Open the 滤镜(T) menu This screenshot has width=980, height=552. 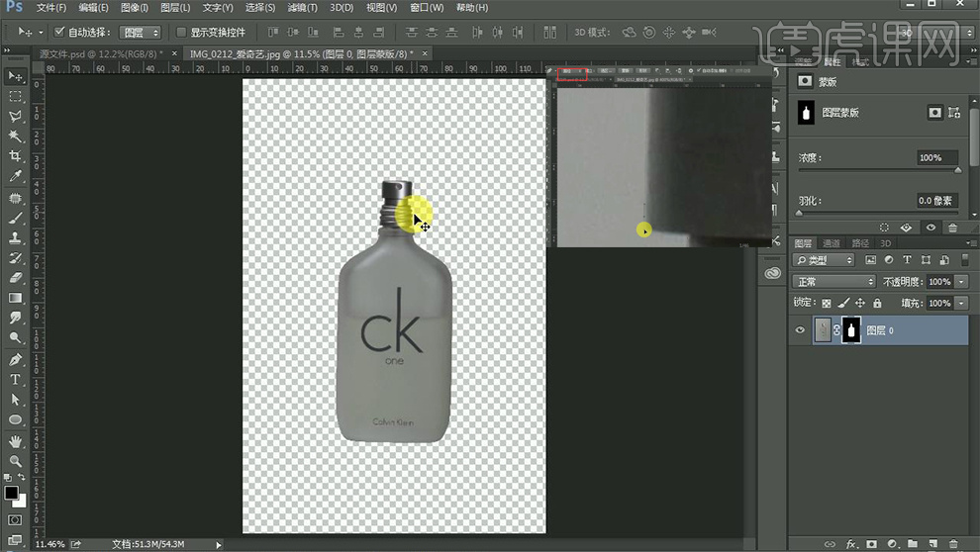click(303, 8)
